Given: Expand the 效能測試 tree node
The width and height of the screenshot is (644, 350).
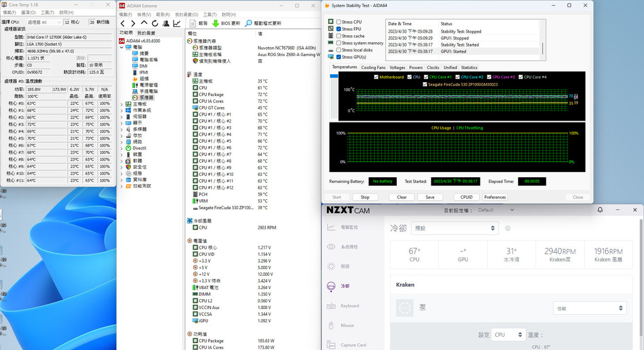Looking at the screenshot, I should click(122, 186).
